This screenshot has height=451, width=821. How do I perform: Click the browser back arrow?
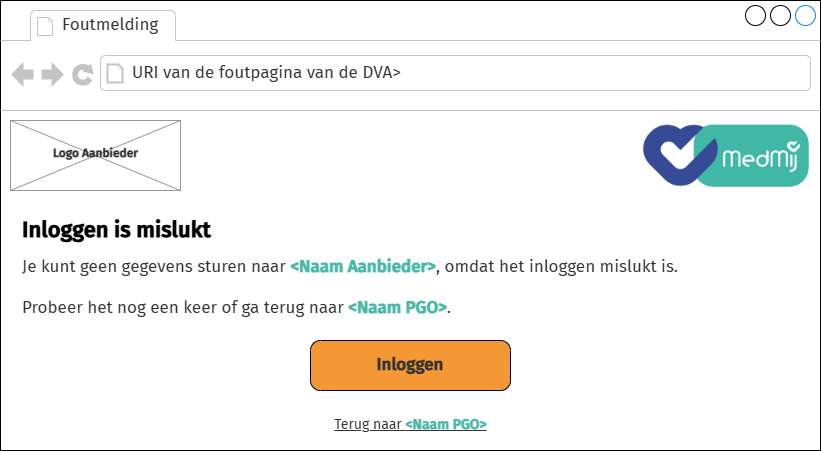[22, 73]
